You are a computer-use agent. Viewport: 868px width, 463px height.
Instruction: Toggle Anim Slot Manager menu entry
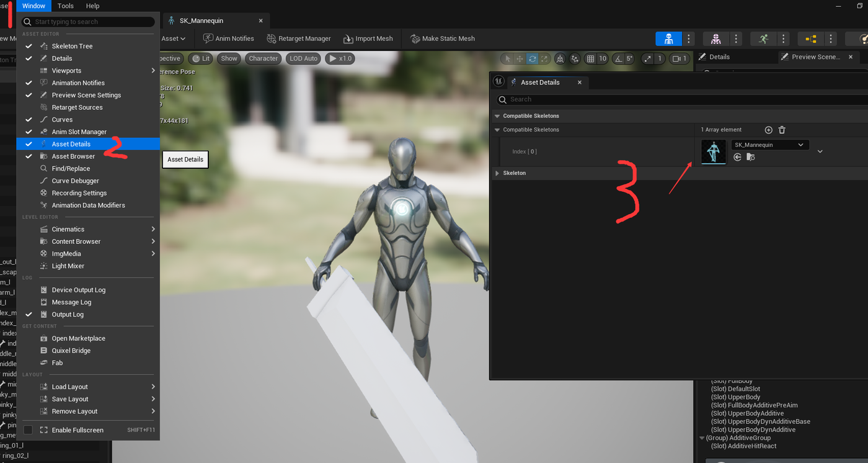[88, 132]
